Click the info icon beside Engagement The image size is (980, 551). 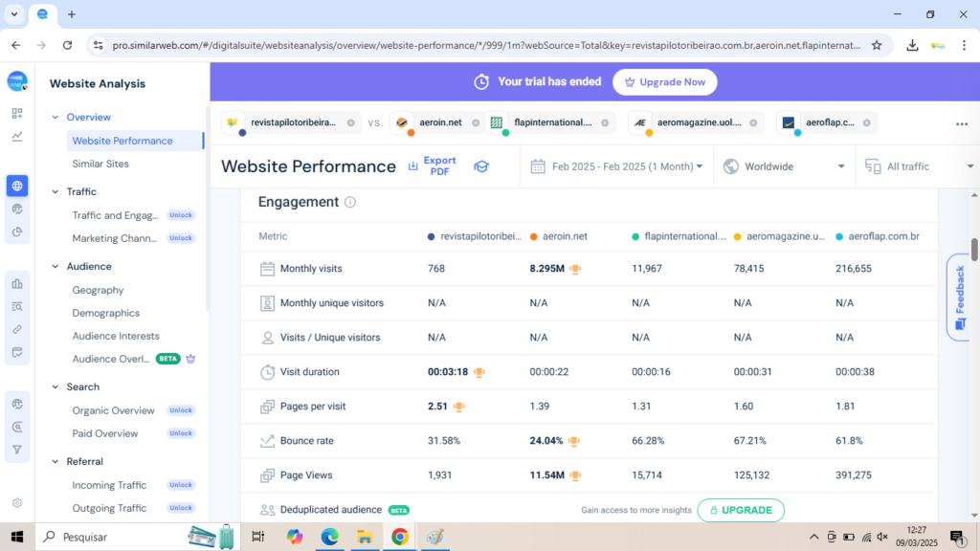point(350,203)
